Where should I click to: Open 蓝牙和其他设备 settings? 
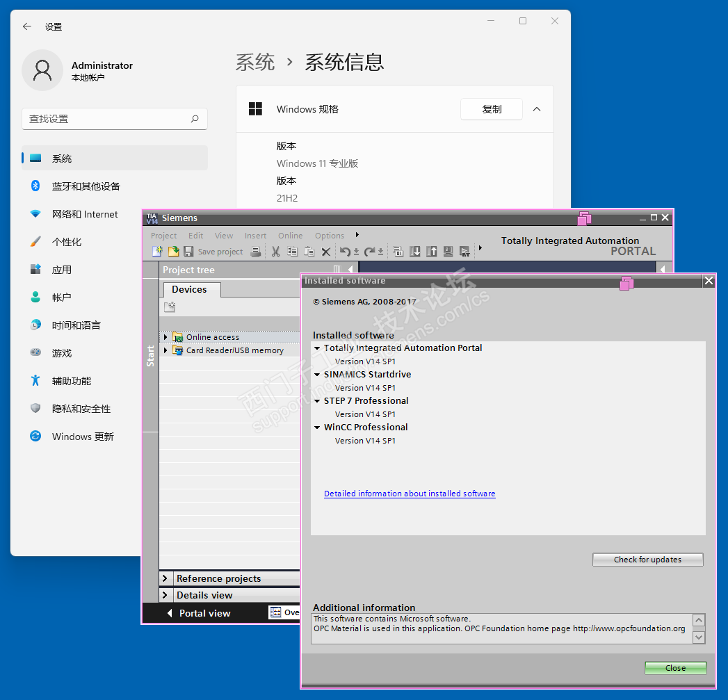[114, 186]
